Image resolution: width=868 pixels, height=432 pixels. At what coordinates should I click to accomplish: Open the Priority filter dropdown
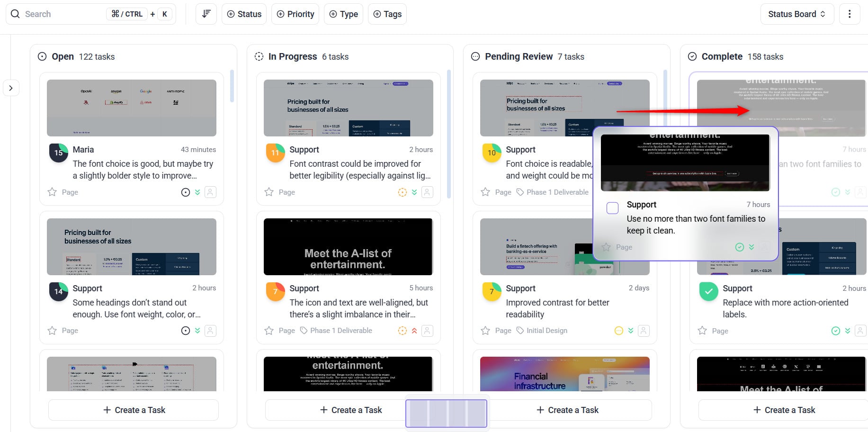pos(295,14)
